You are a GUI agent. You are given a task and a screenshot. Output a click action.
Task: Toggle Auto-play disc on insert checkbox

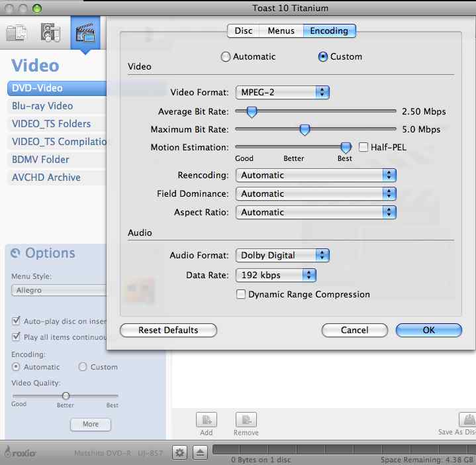(16, 321)
